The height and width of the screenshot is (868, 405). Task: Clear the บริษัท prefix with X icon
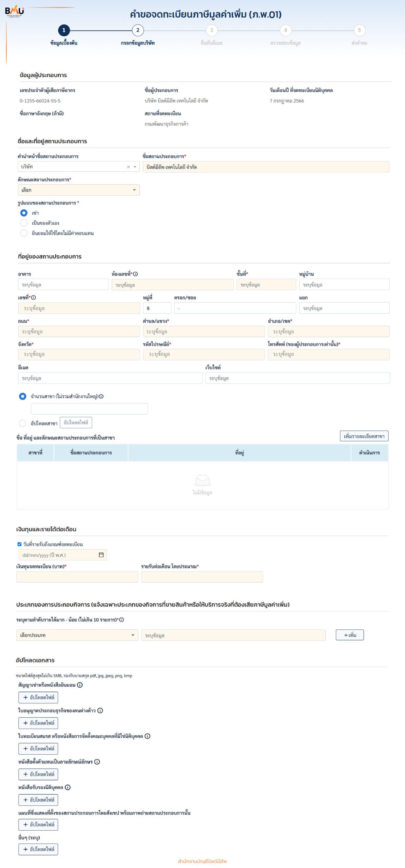128,167
